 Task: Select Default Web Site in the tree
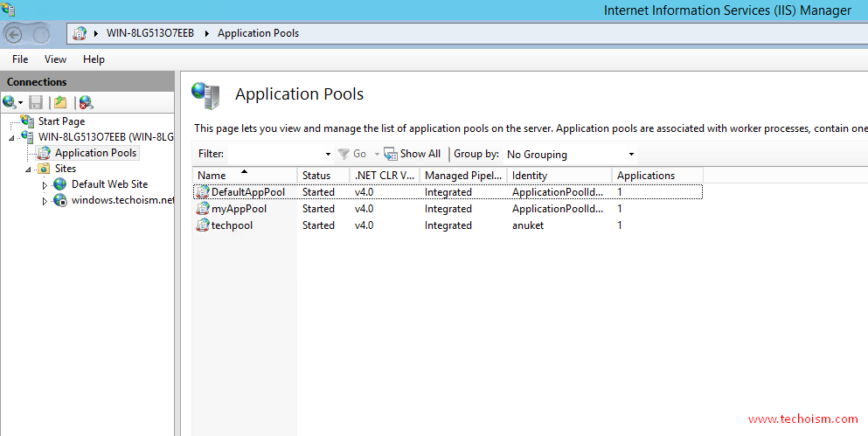[109, 184]
